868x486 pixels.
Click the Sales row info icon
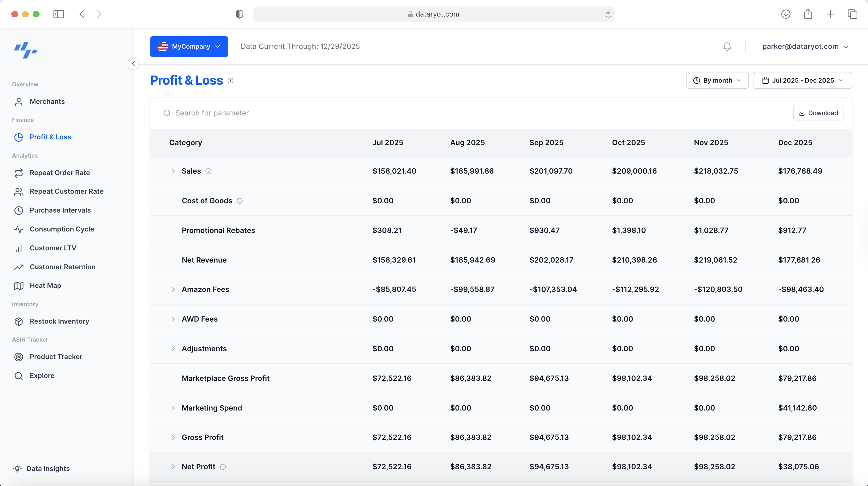208,171
